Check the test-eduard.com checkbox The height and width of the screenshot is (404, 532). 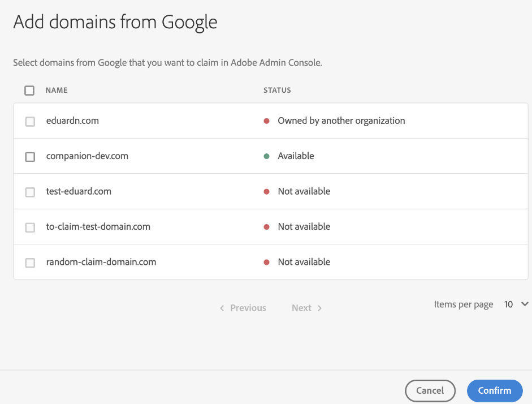[x=30, y=191]
